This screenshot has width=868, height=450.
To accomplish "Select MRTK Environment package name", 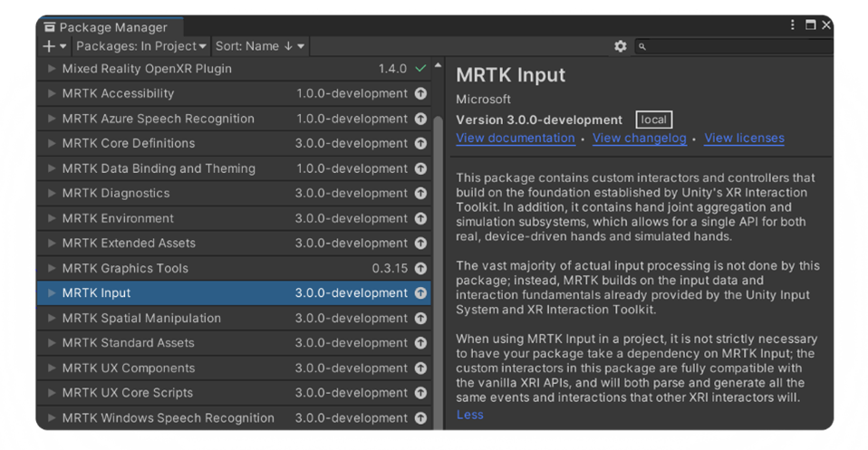I will point(118,218).
